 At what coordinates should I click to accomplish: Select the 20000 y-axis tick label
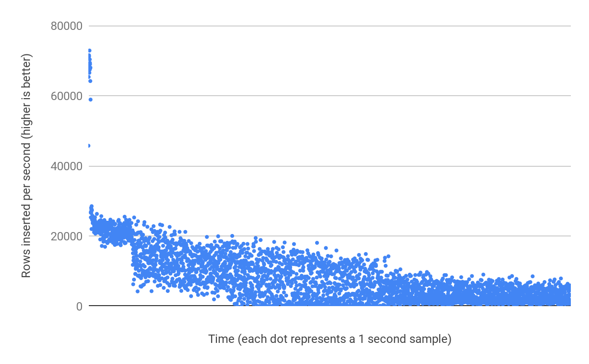pyautogui.click(x=66, y=236)
